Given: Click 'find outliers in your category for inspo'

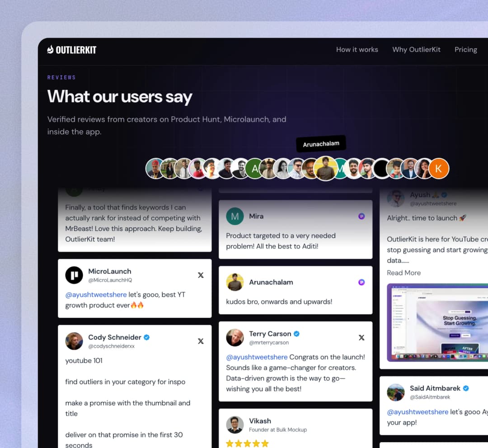Looking at the screenshot, I should click(125, 382).
